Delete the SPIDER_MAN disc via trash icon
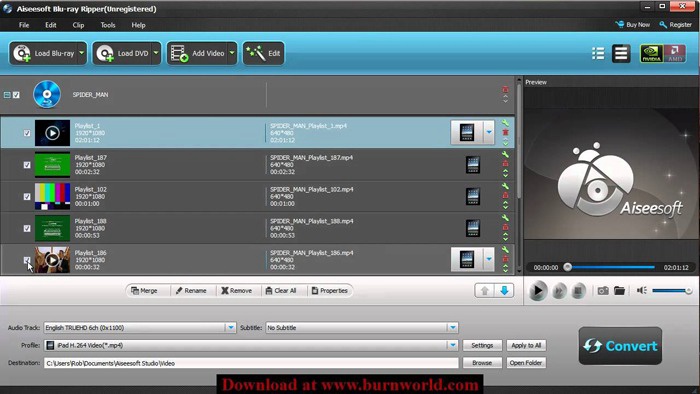700x394 pixels. click(x=505, y=89)
